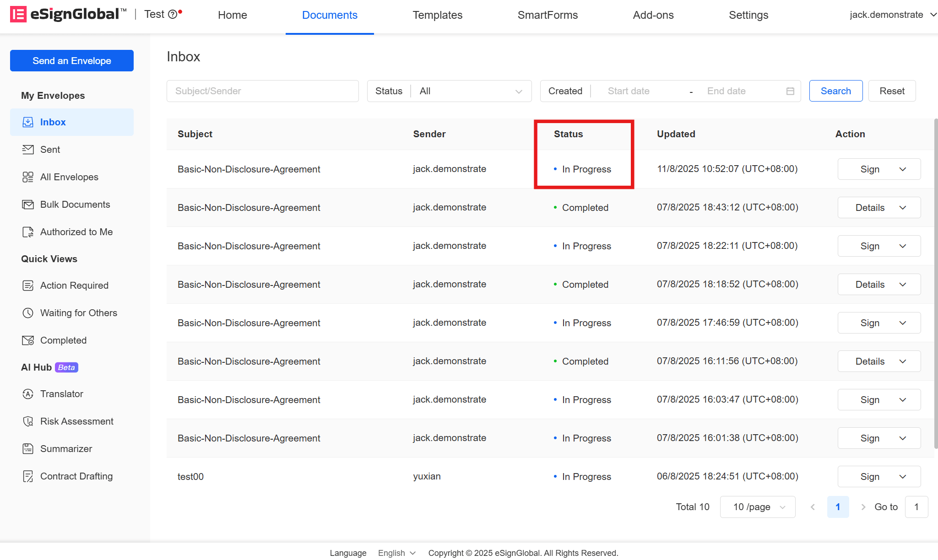The height and width of the screenshot is (560, 938).
Task: Click the Inbox icon in sidebar
Action: [x=28, y=122]
